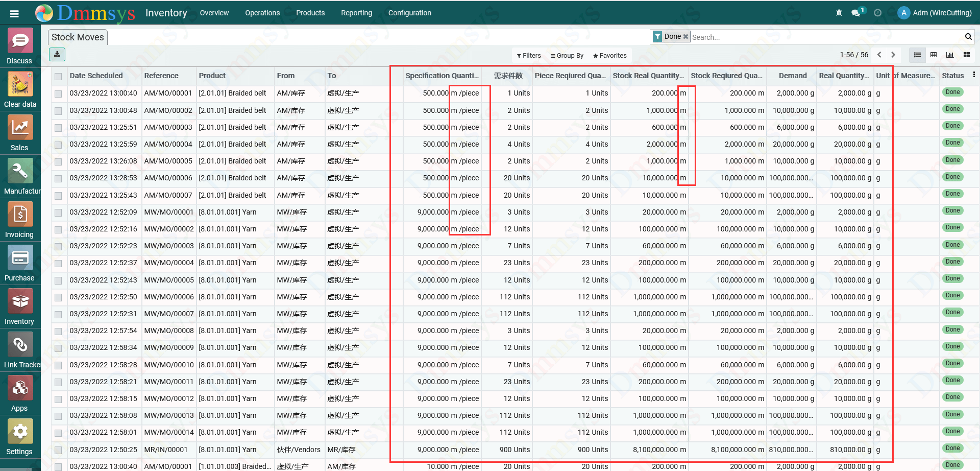Click the Inventory app title

click(x=166, y=13)
